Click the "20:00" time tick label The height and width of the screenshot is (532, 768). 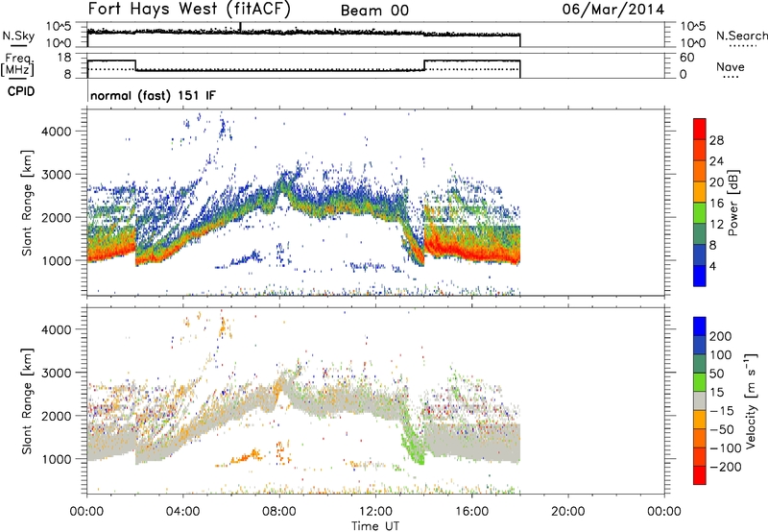(568, 512)
